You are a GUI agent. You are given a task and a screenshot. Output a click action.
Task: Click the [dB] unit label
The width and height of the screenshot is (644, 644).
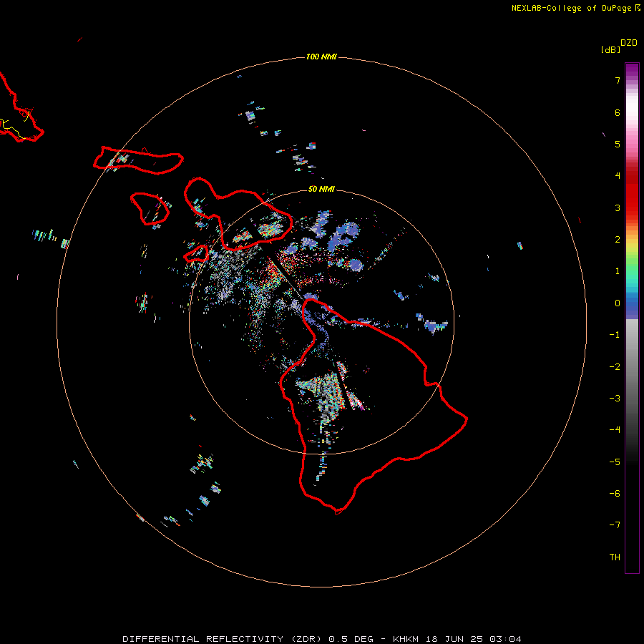(x=610, y=49)
